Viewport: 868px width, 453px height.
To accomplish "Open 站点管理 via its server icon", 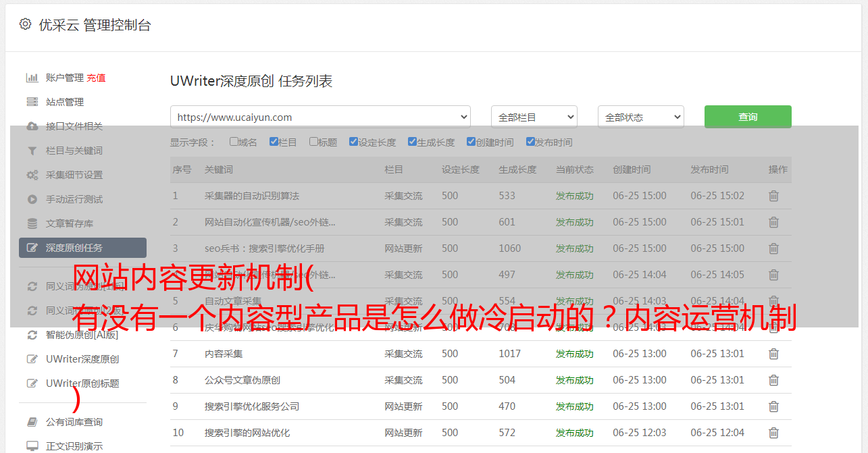I will coord(32,102).
